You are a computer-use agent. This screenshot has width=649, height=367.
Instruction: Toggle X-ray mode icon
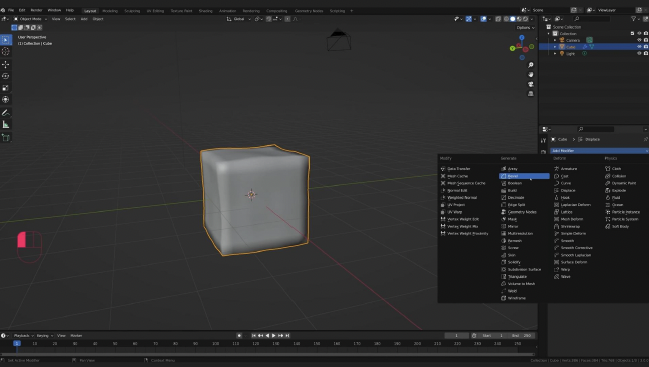pyautogui.click(x=498, y=19)
